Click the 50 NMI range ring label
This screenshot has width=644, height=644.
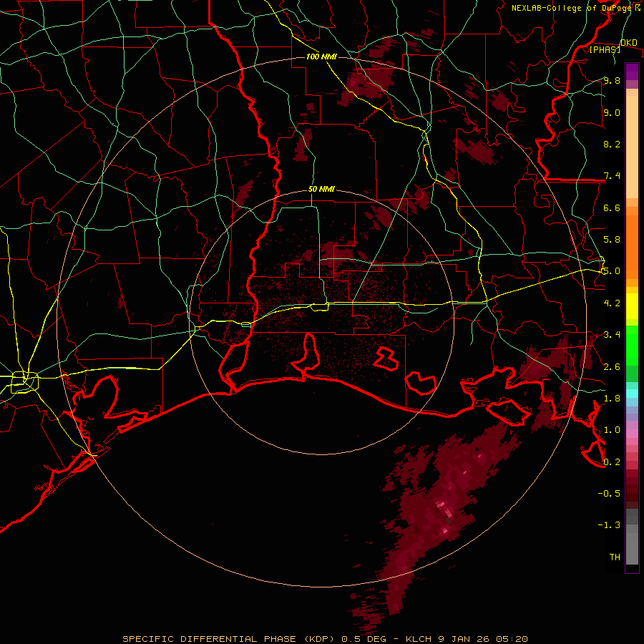321,190
